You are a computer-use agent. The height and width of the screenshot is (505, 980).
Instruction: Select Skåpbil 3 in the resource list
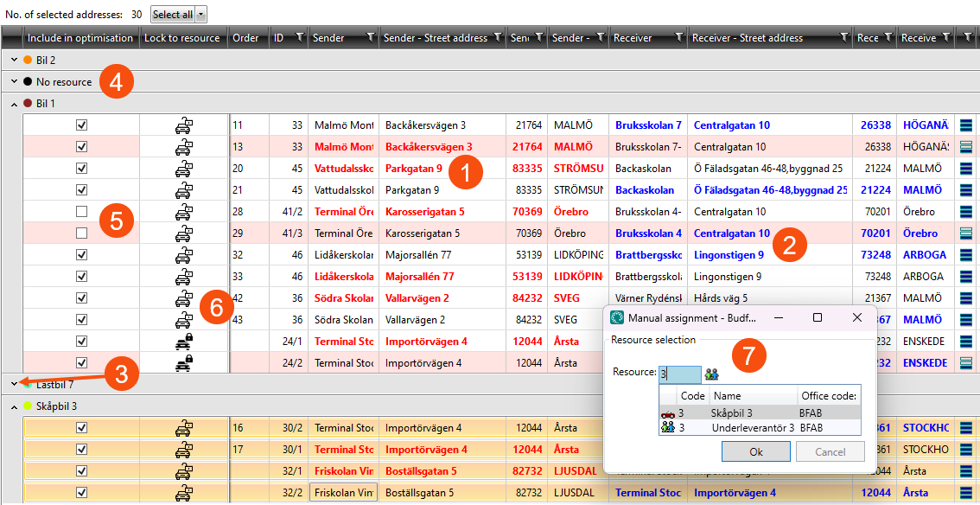click(x=730, y=413)
